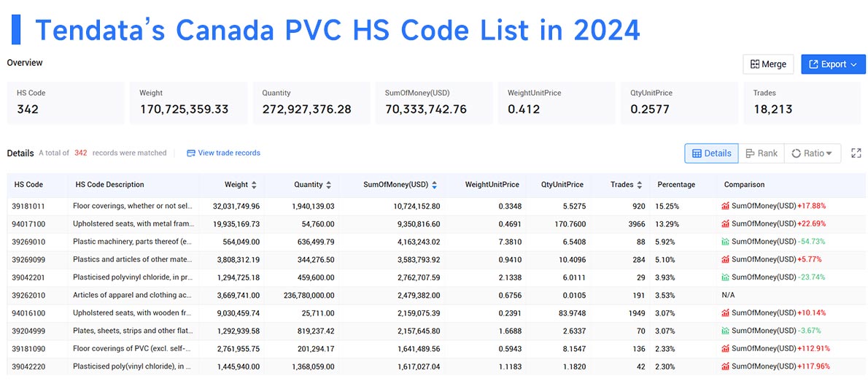
Task: Select HS code 94016100 cell
Action: tap(28, 313)
